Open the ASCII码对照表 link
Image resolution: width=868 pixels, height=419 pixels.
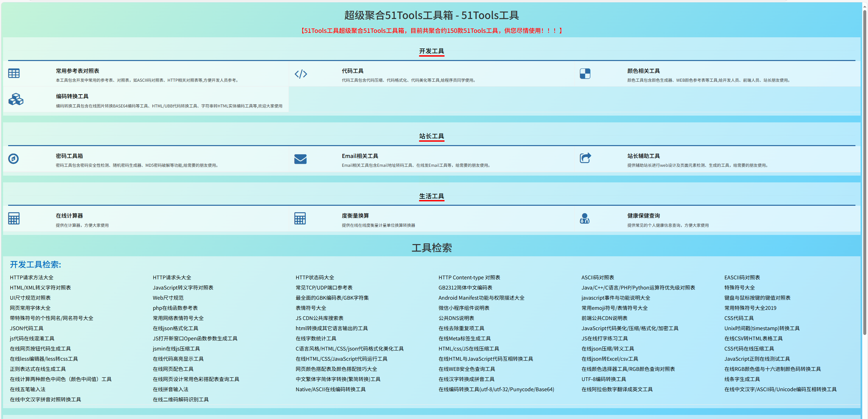tap(598, 278)
